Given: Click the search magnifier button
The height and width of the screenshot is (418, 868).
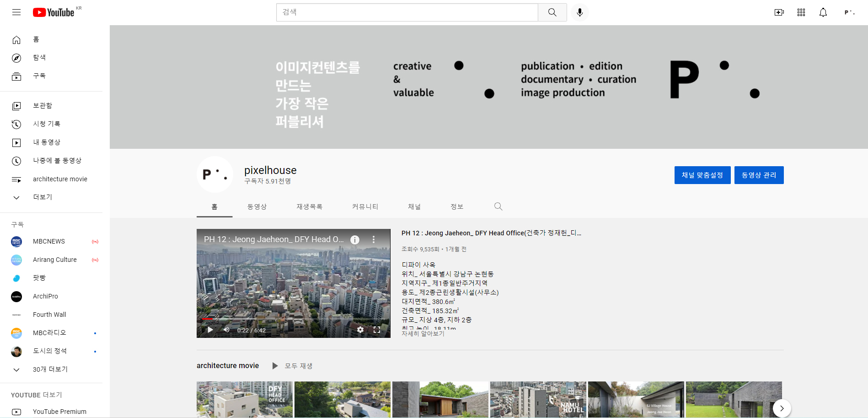Looking at the screenshot, I should (552, 12).
